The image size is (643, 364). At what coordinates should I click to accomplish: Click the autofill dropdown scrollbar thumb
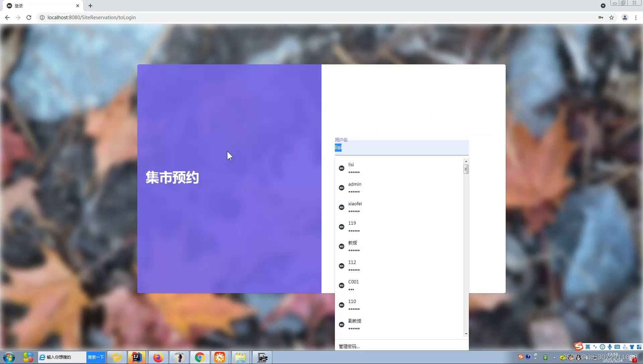click(466, 169)
